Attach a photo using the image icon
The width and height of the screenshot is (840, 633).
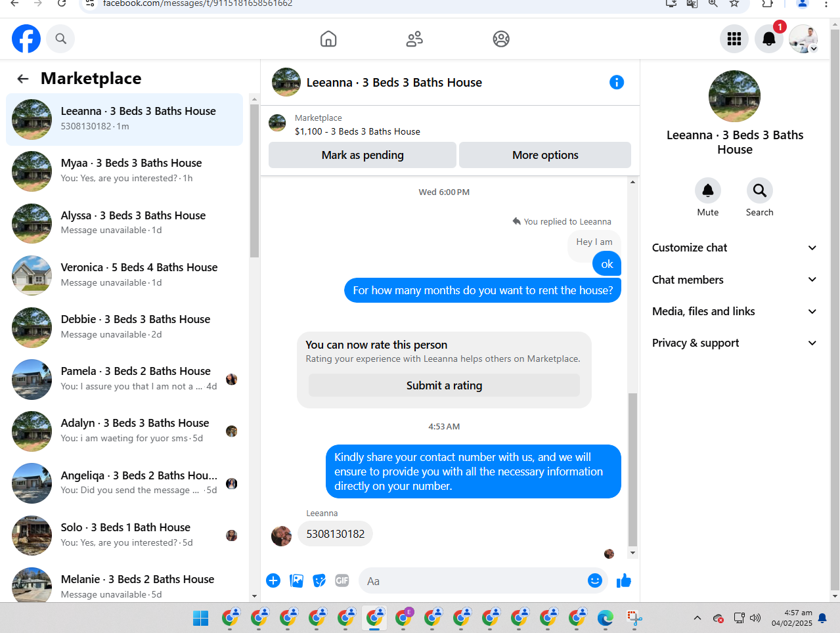tap(297, 580)
